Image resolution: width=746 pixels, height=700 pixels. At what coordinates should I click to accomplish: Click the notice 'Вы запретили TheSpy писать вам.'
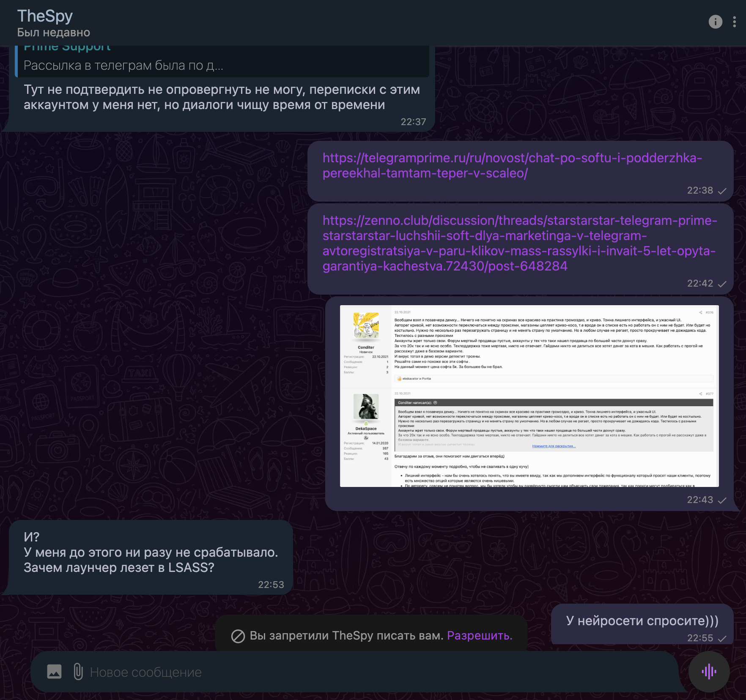[x=346, y=635]
